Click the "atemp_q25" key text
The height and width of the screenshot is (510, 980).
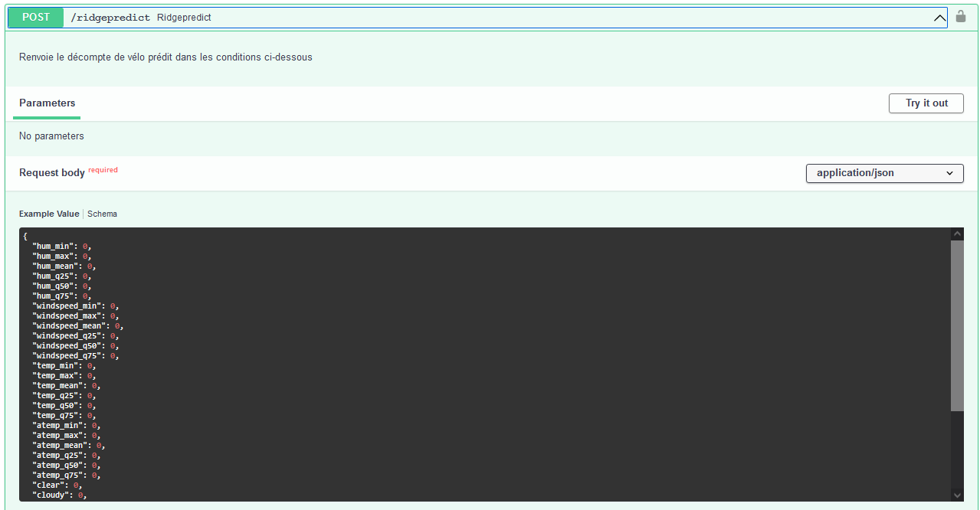(x=57, y=456)
